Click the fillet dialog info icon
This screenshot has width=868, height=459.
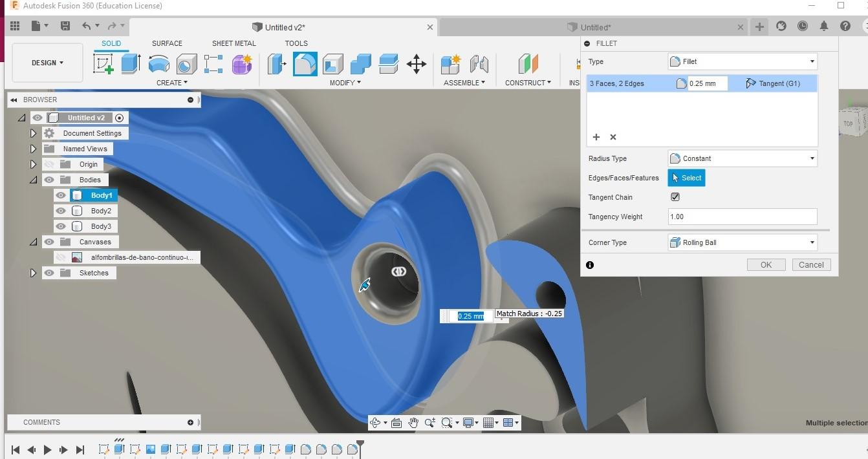(590, 265)
